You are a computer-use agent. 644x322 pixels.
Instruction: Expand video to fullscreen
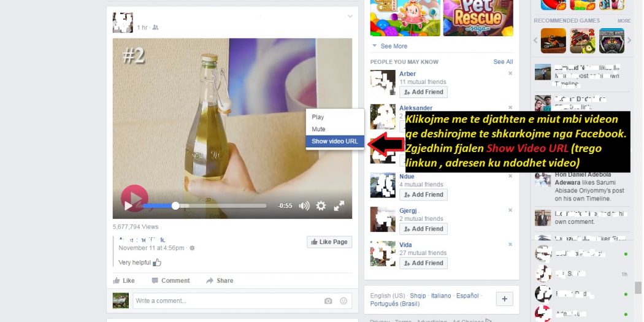point(339,206)
